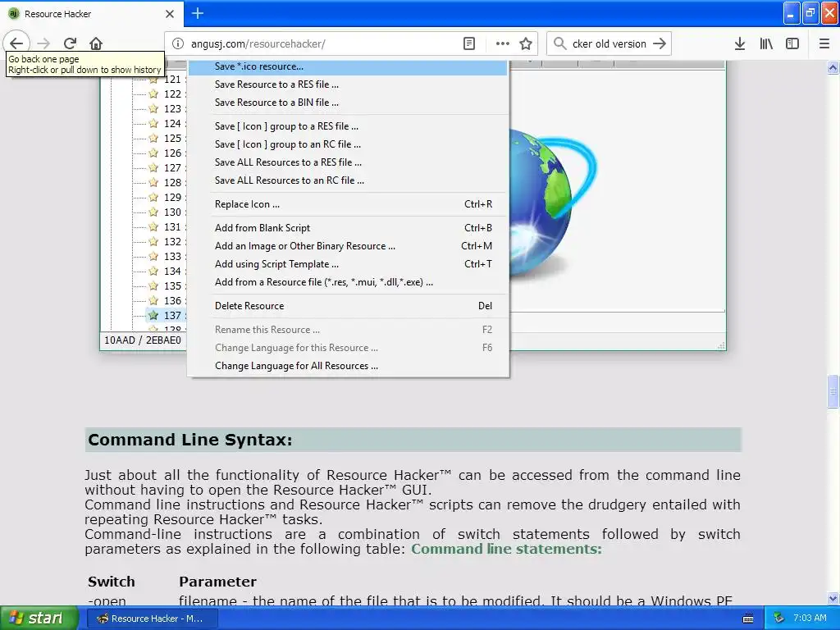Open the library bookshelf icon
840x630 pixels.
(x=766, y=44)
